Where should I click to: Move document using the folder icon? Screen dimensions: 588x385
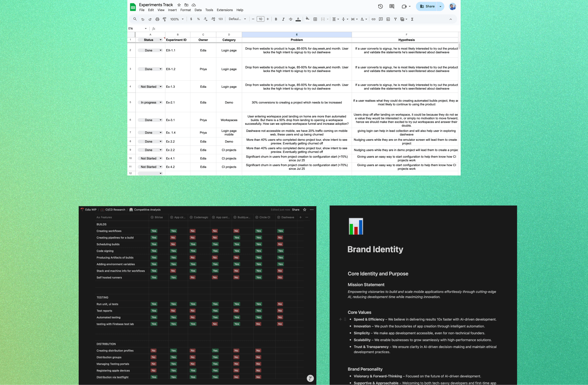point(186,5)
